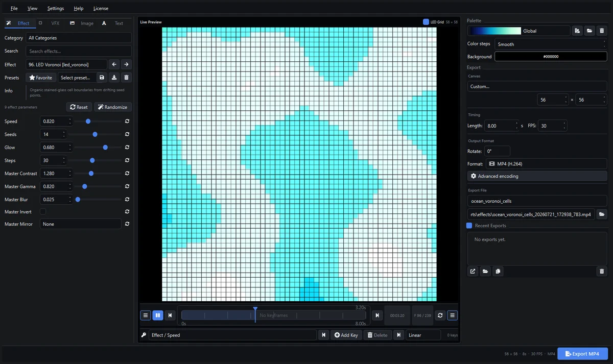Open the Canvas Custom dropdown
The image size is (613, 364).
(x=537, y=86)
